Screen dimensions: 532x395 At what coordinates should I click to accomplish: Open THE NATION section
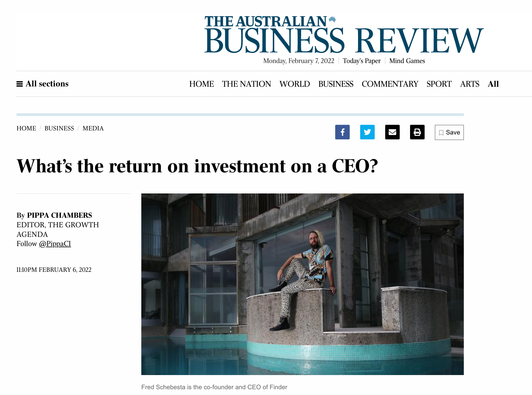[x=246, y=84]
